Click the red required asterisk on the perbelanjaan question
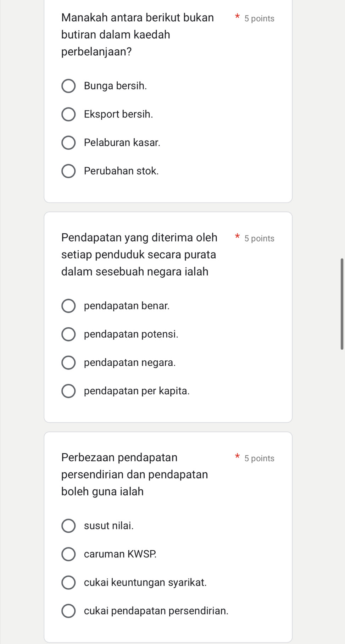Viewport: 345px width, 644px height. coord(238,17)
